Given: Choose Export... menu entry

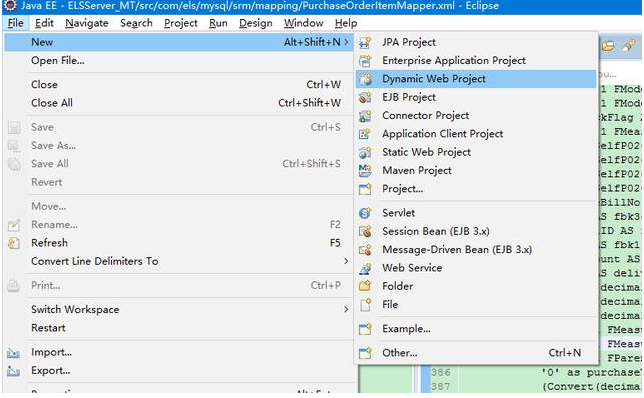Looking at the screenshot, I should [x=179, y=371].
